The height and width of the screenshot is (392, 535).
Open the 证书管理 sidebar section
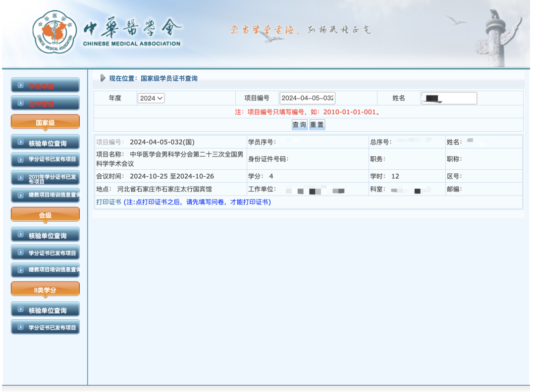(45, 103)
